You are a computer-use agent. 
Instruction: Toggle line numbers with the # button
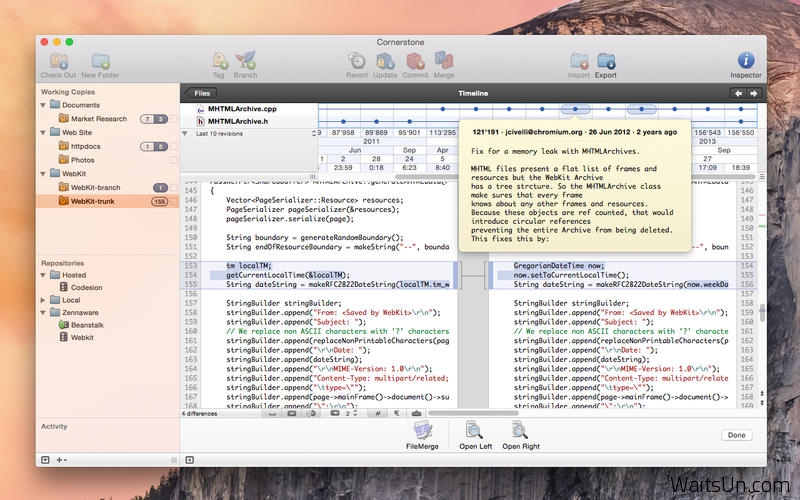[x=378, y=413]
